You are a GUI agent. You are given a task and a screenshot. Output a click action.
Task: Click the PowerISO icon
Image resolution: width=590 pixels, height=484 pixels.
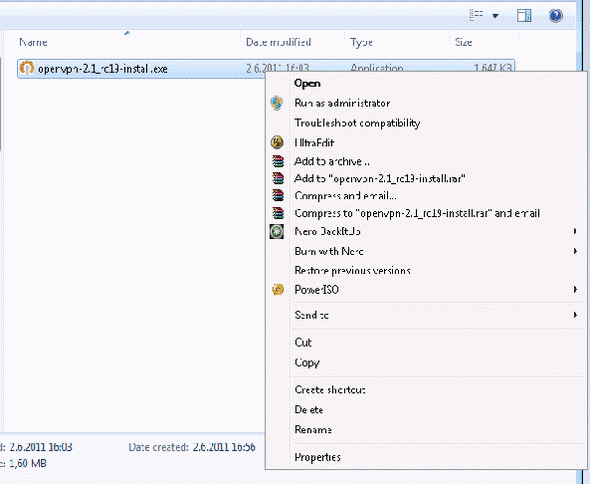278,289
